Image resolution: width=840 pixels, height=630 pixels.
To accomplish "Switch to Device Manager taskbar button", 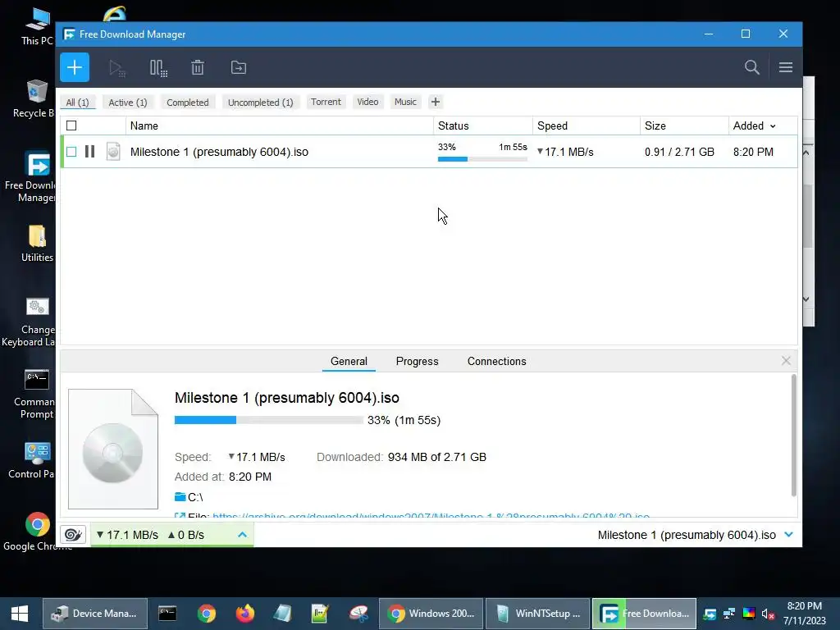I will point(95,614).
